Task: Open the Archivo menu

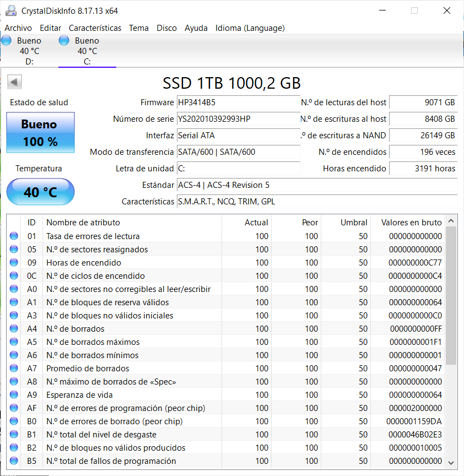Action: click(x=18, y=28)
